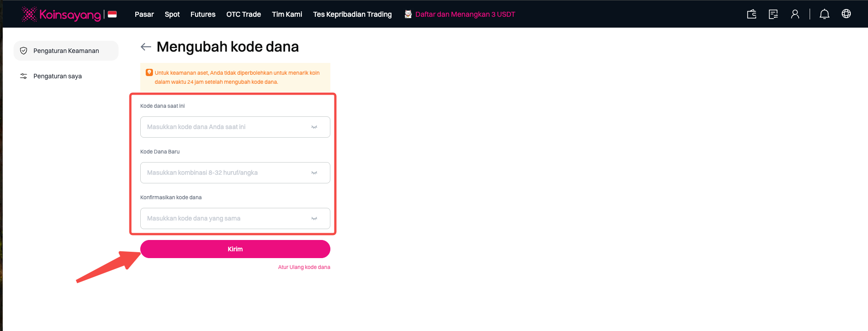Screen dimensions: 868x331
Task: Click the Indonesian flag icon
Action: (x=112, y=14)
